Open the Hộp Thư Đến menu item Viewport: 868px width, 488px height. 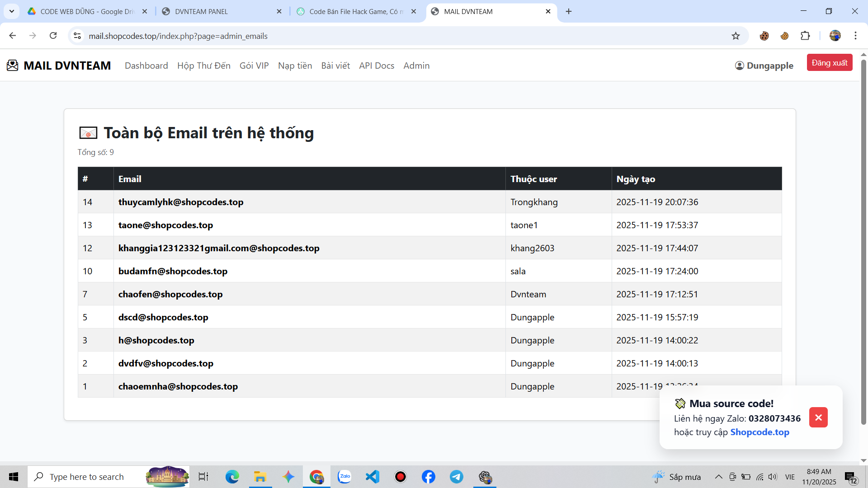204,66
